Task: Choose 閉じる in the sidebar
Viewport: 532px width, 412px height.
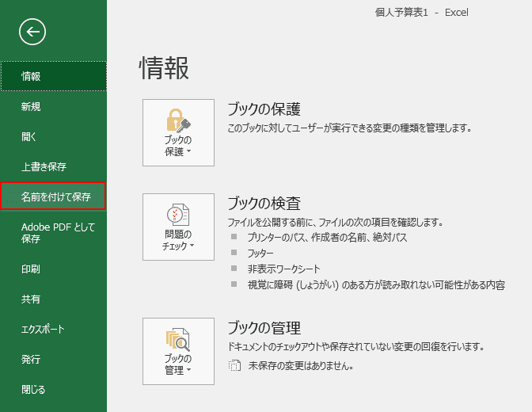Action: click(54, 389)
